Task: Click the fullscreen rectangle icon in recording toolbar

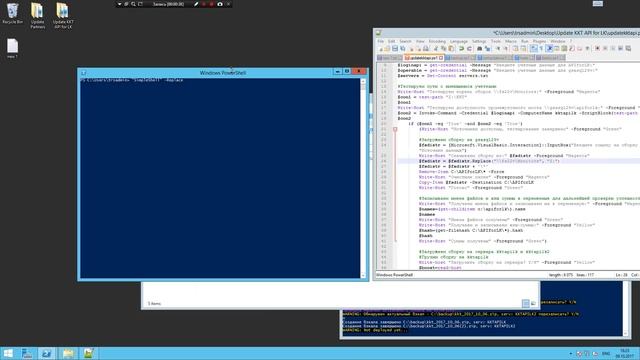Action: coord(140,4)
